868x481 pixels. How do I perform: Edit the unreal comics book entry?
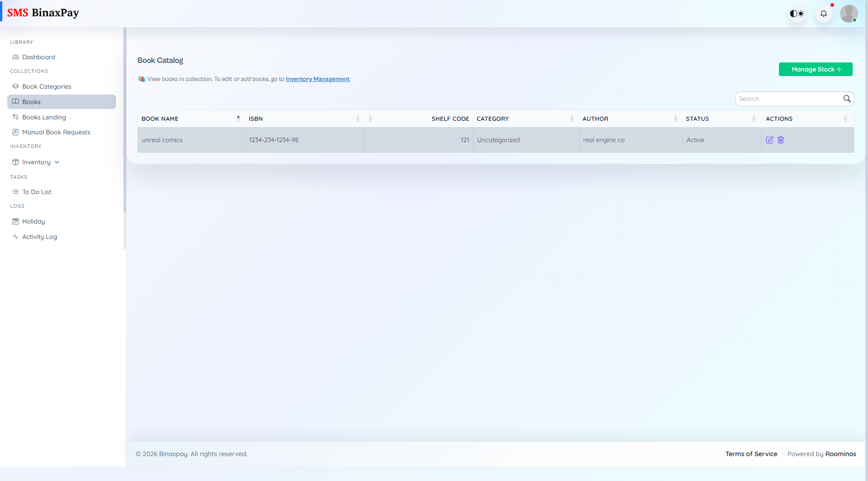coord(770,140)
